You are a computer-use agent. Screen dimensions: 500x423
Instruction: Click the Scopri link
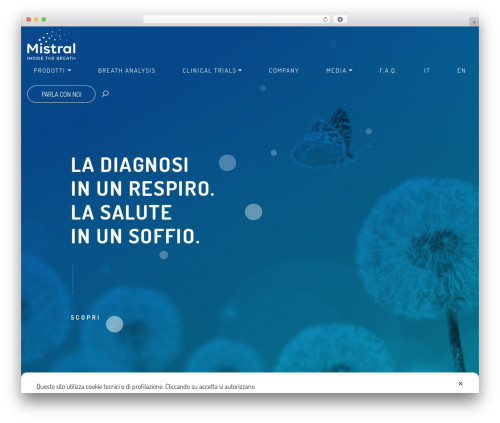pos(85,317)
